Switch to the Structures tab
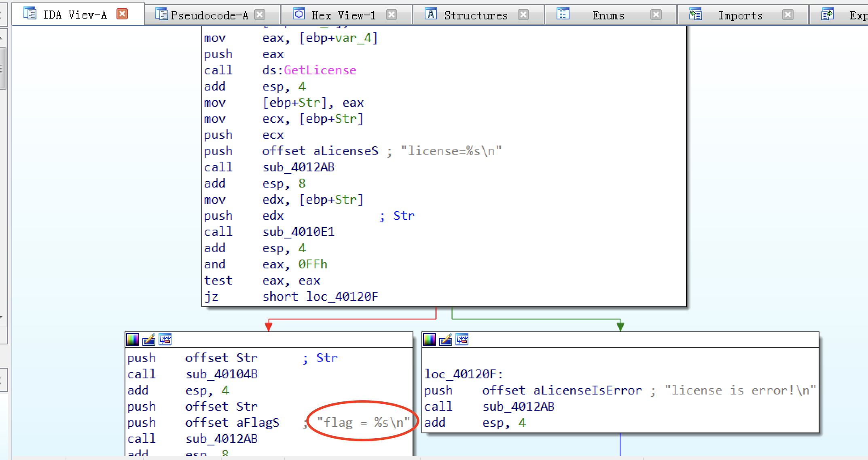Viewport: 868px width, 460px height. pyautogui.click(x=475, y=15)
